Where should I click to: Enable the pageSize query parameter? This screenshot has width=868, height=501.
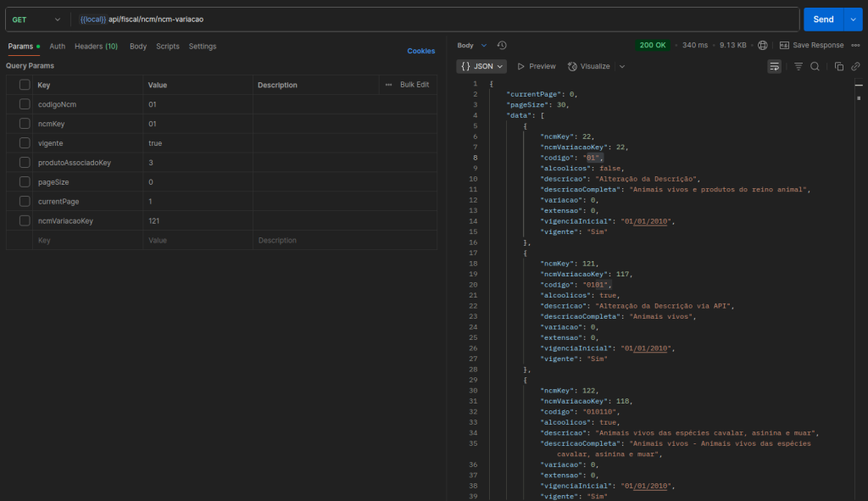coord(25,181)
